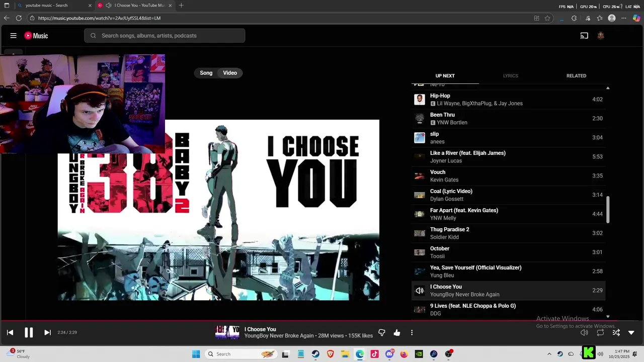
Task: Play Been Thru by YNW Bortlen
Action: pyautogui.click(x=509, y=119)
